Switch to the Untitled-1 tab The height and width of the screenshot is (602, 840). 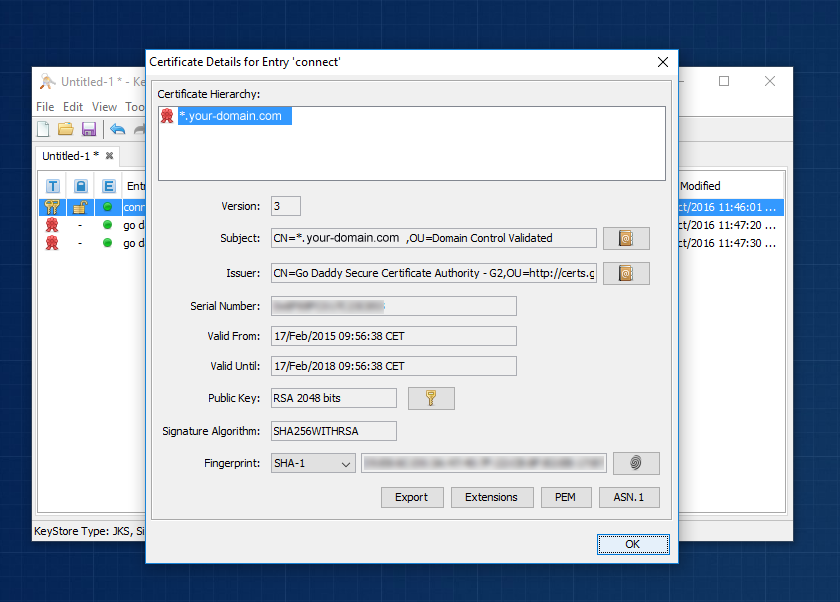click(68, 156)
